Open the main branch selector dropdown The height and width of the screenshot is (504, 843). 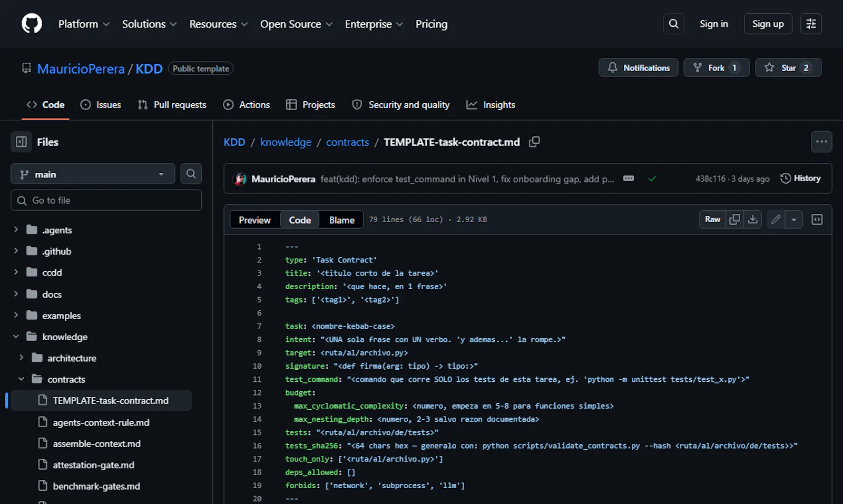click(x=93, y=174)
